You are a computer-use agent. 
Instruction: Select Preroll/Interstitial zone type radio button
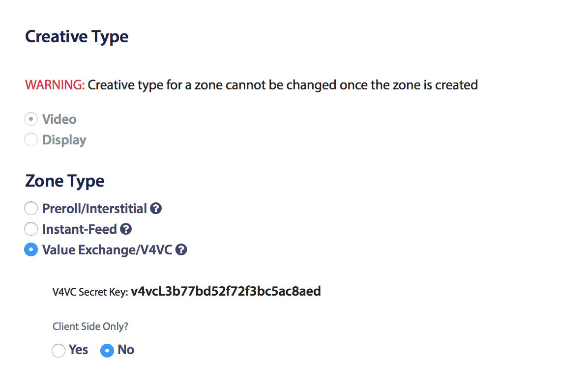click(31, 208)
